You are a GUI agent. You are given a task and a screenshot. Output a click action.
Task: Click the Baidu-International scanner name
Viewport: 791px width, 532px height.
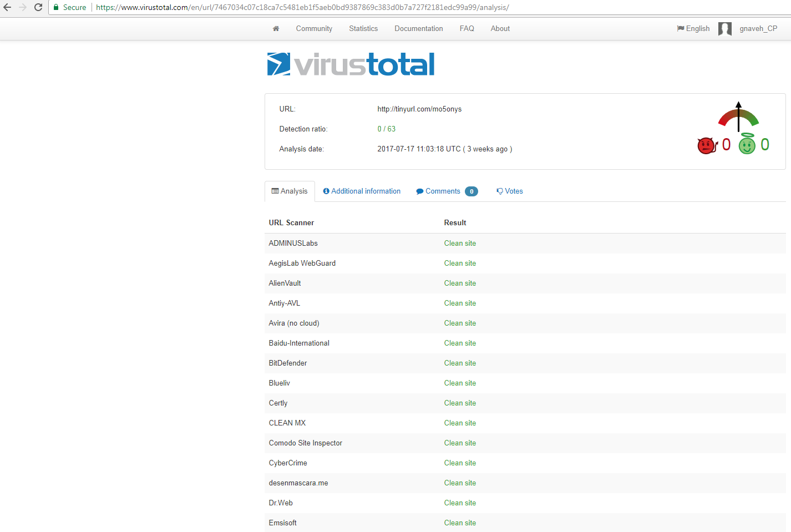tap(299, 343)
